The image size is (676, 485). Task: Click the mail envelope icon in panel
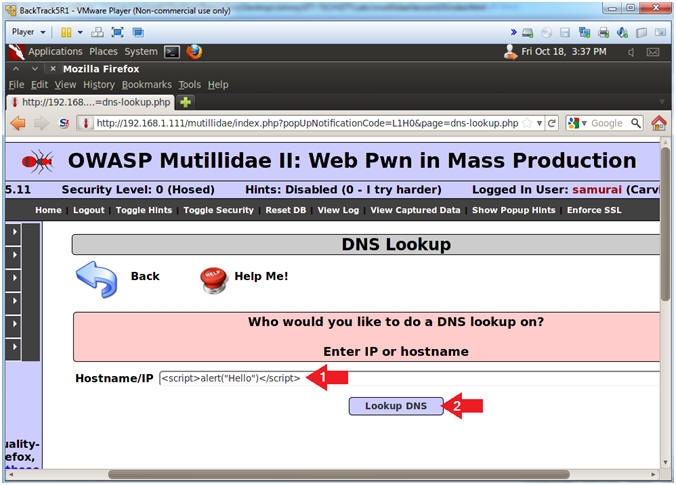653,52
